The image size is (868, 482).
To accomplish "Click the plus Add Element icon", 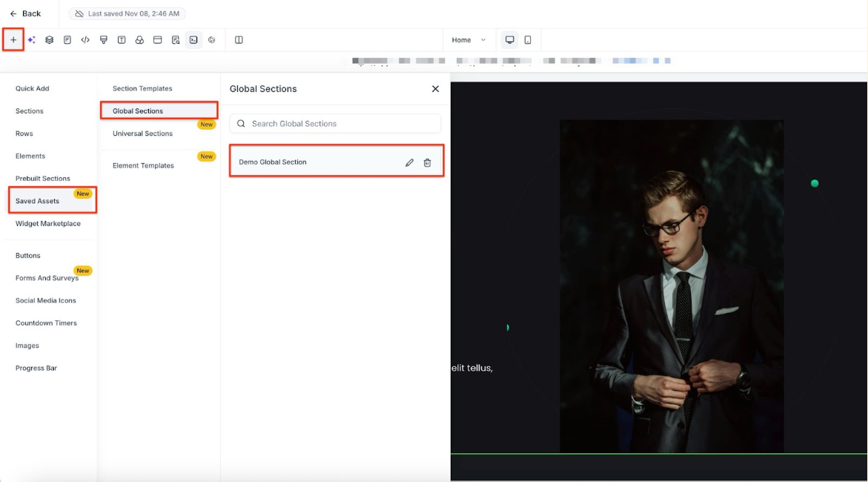I will pos(13,40).
